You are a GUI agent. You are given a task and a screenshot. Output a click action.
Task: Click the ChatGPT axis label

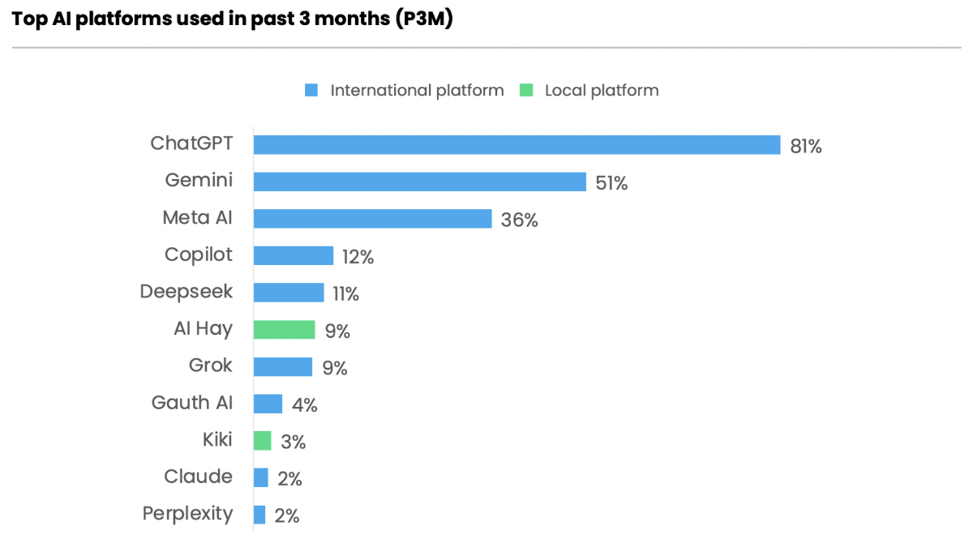point(191,143)
